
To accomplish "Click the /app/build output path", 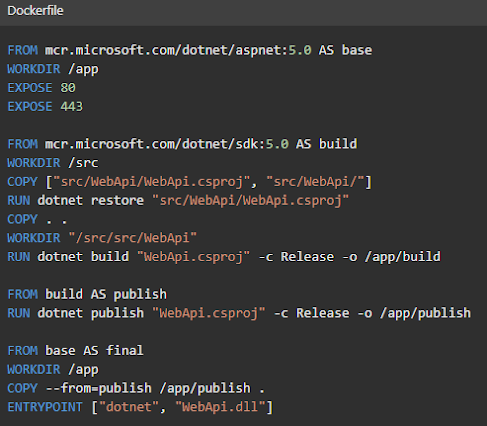I will (402, 257).
